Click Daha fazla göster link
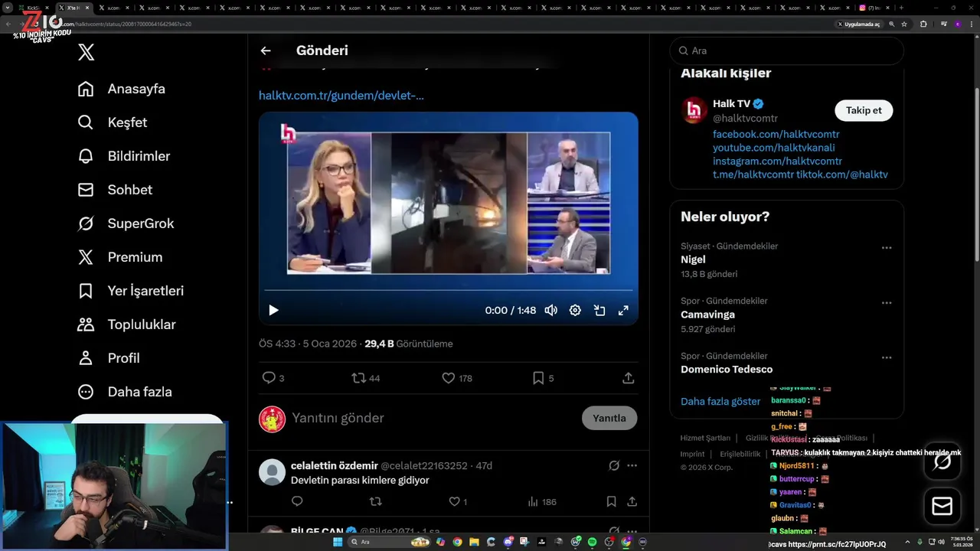Viewport: 980px width, 551px height. click(x=720, y=401)
